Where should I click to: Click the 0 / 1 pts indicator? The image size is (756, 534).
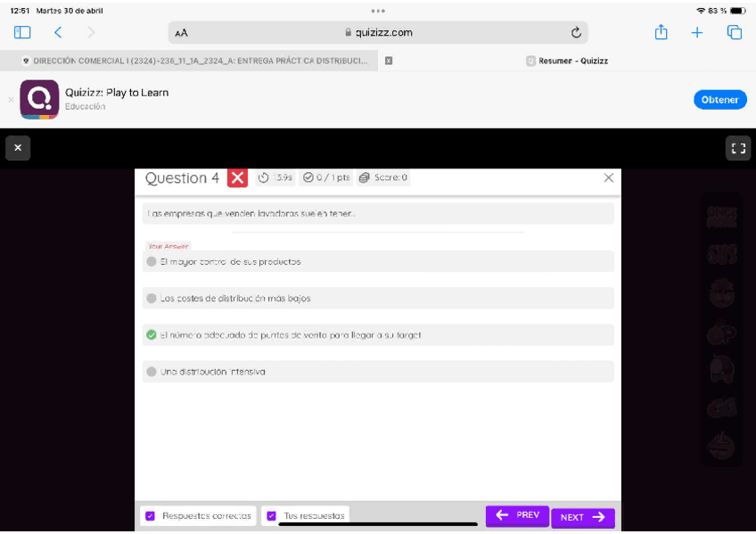(x=326, y=177)
